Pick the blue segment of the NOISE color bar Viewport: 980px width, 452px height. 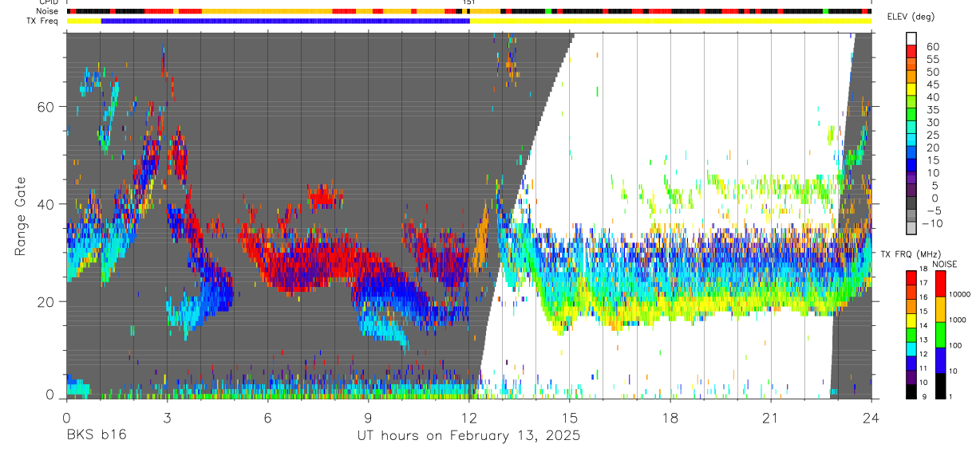[940, 360]
